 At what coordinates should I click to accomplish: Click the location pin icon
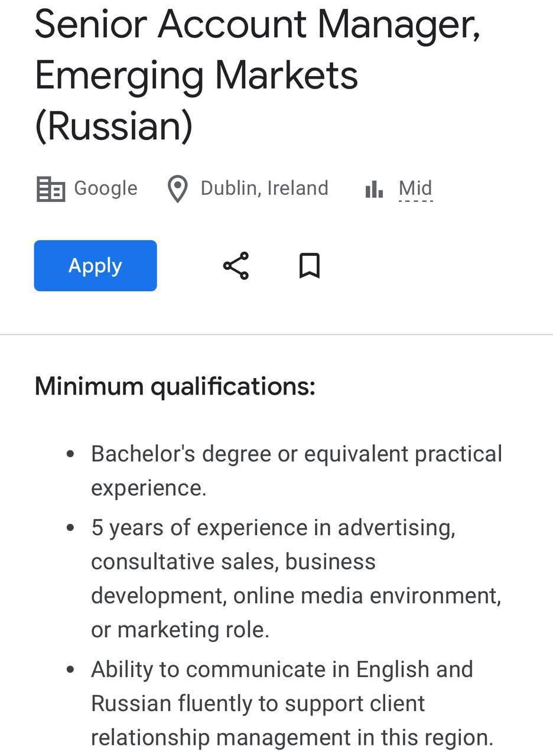click(x=177, y=189)
